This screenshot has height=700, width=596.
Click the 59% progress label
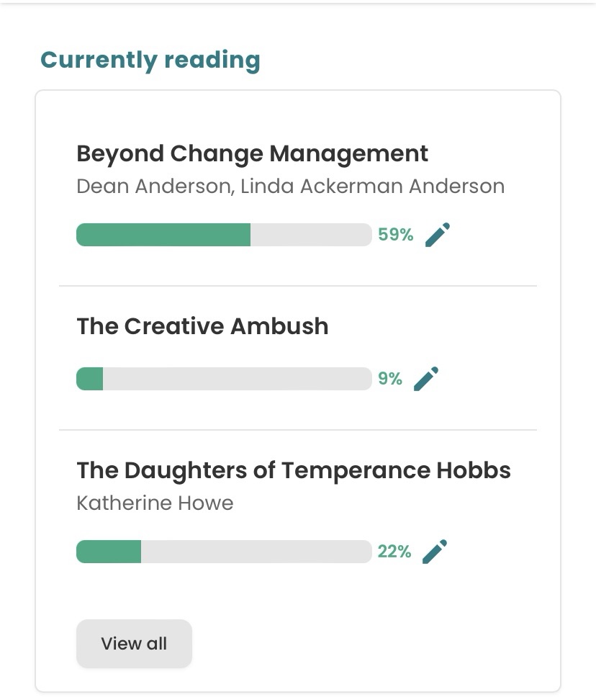(395, 235)
